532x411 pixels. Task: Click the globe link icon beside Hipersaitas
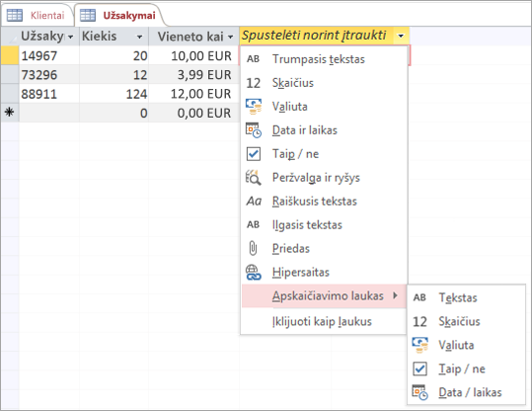click(x=254, y=272)
